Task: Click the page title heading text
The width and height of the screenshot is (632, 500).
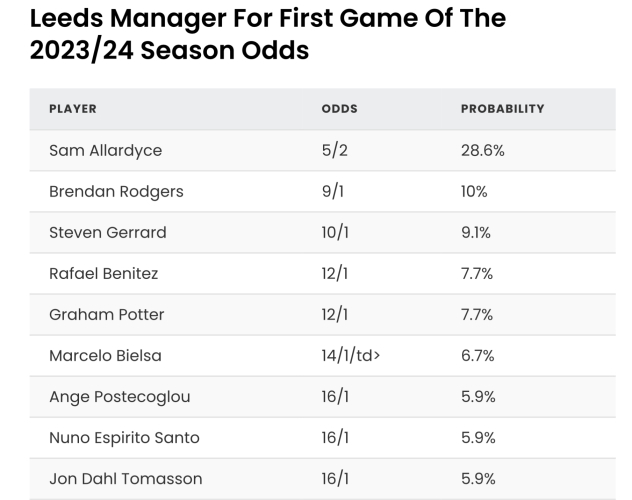Action: click(x=268, y=33)
